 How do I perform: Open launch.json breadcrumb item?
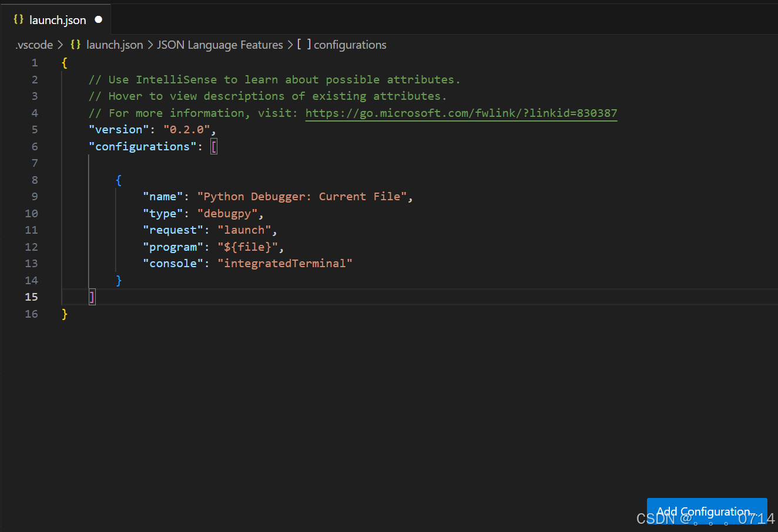point(115,45)
